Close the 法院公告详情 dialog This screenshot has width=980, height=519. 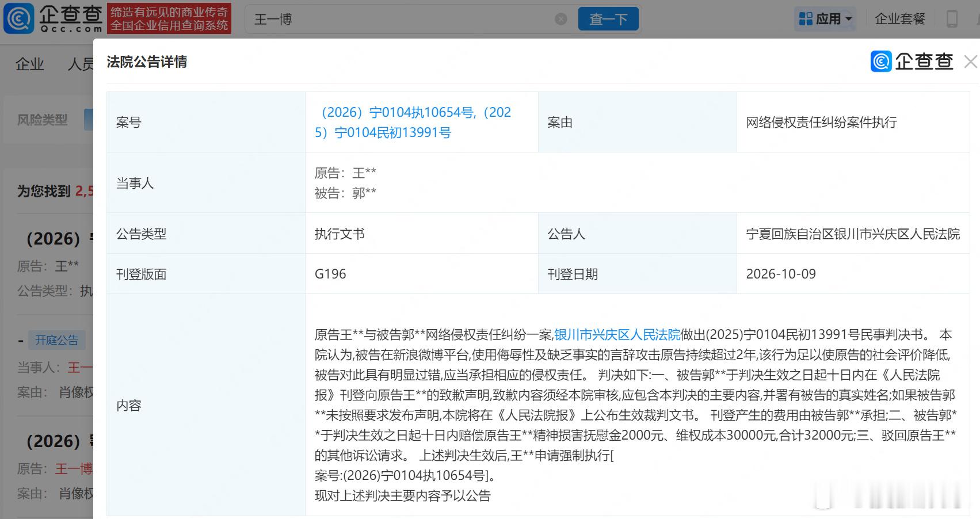tap(971, 62)
